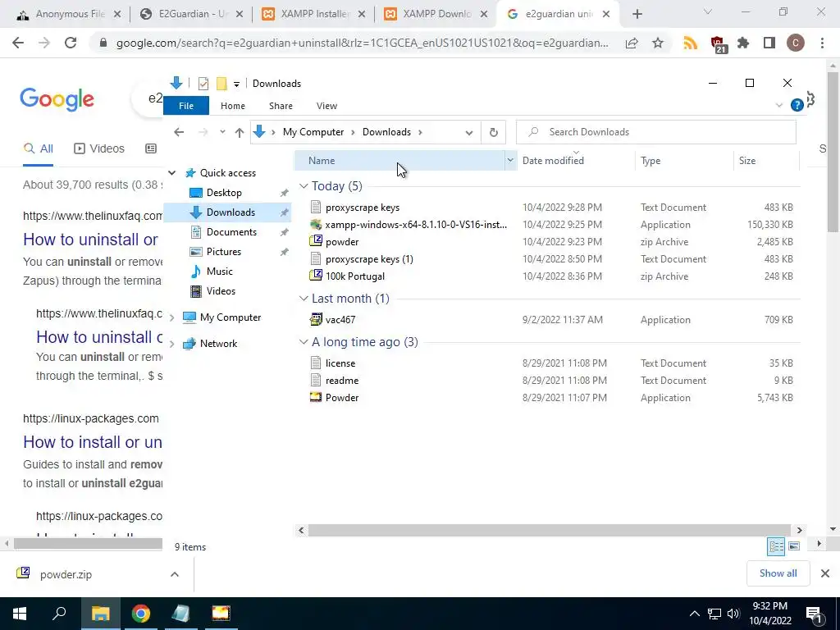Go back using Explorer back arrow
840x630 pixels.
[179, 132]
